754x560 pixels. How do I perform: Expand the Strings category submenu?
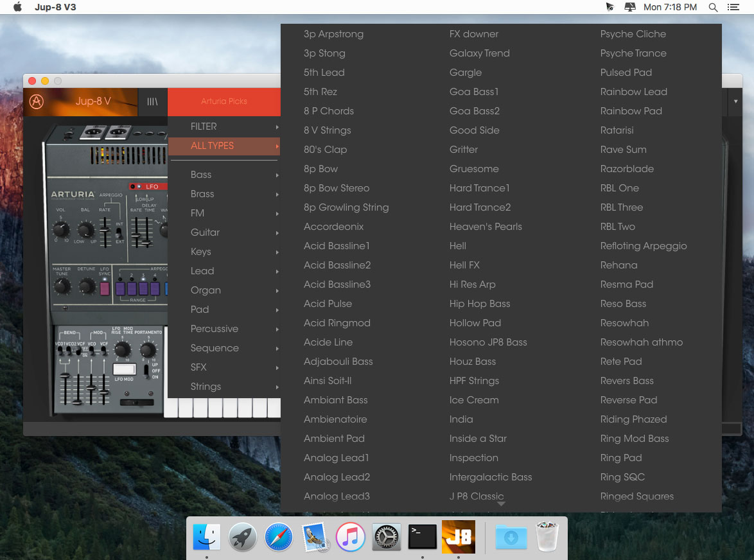click(x=224, y=386)
